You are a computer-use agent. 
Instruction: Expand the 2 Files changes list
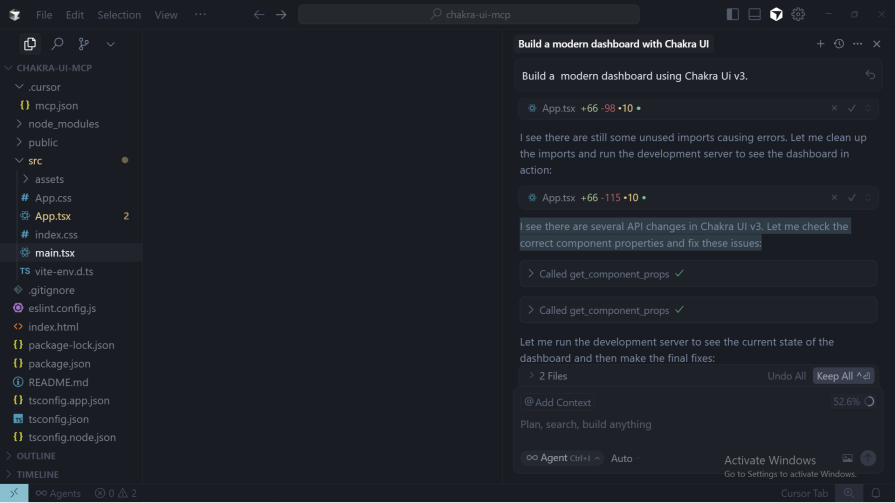(547, 376)
